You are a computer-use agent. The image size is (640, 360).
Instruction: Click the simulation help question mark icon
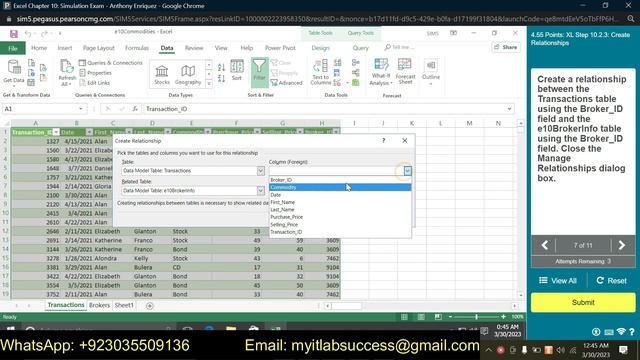[x=632, y=332]
